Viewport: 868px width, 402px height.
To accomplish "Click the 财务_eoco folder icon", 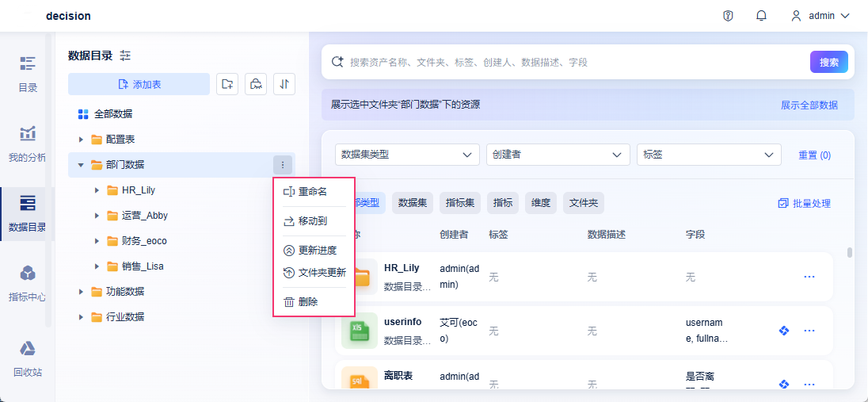I will click(112, 241).
